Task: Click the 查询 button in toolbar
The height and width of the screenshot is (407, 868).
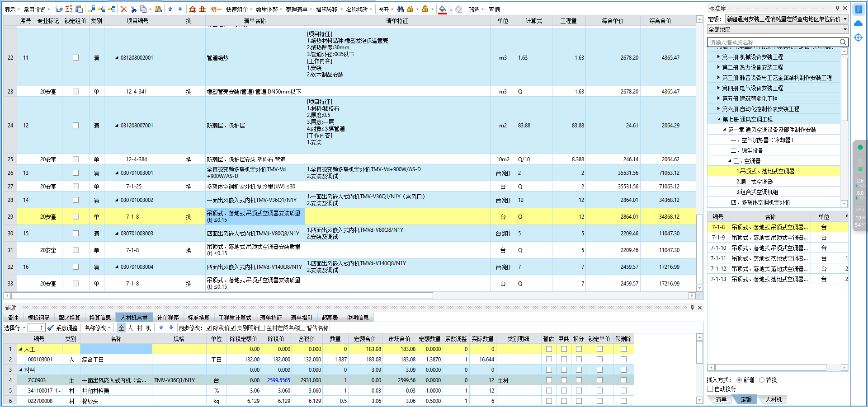Action: tap(494, 9)
